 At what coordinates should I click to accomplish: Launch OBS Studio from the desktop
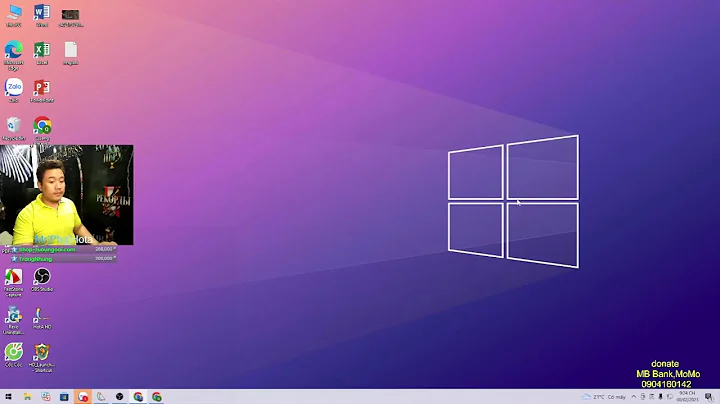click(42, 280)
